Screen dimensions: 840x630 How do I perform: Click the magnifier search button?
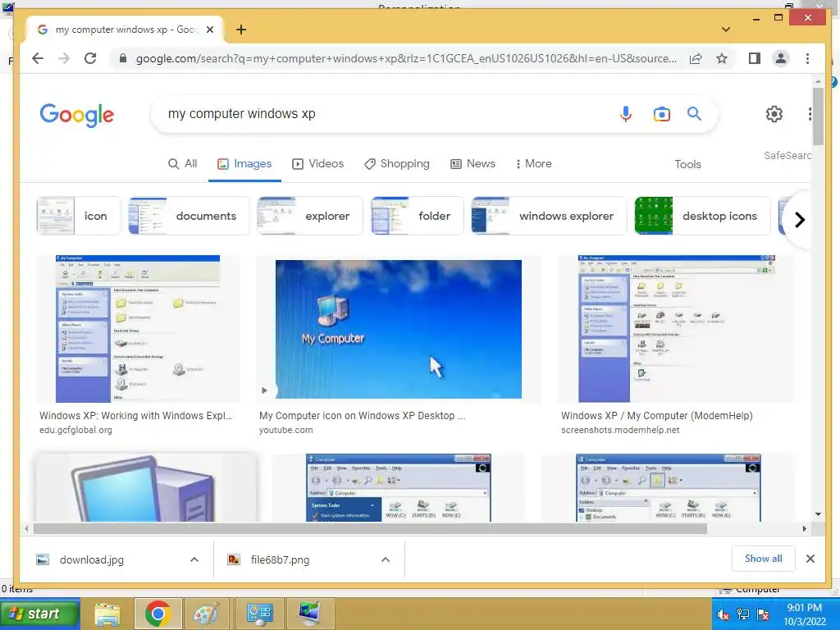coord(694,113)
